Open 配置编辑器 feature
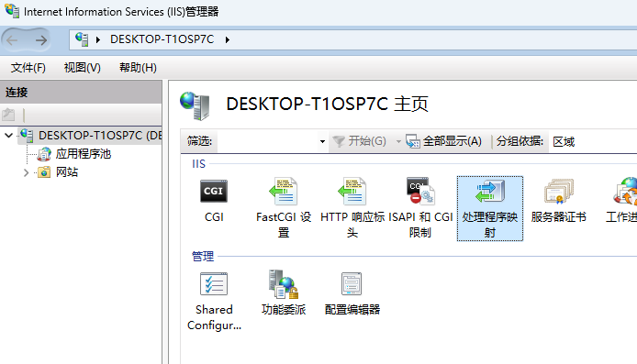Screen dimensions: 637x364 352,293
